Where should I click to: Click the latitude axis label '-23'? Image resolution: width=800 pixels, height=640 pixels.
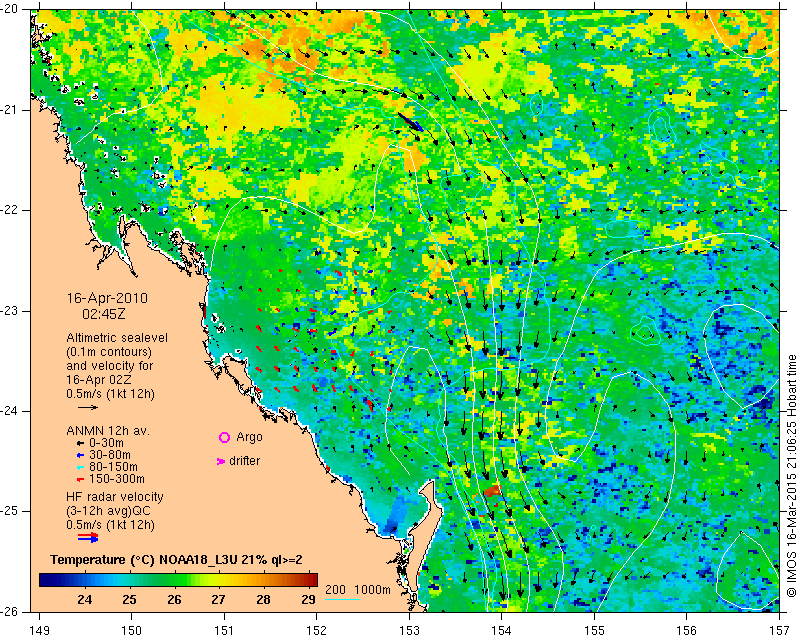pos(11,311)
